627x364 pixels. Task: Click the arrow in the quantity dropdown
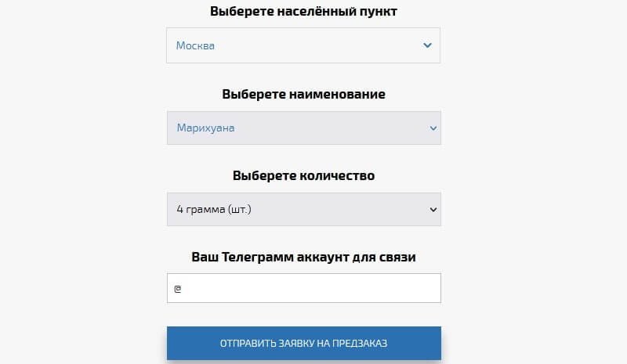(432, 210)
